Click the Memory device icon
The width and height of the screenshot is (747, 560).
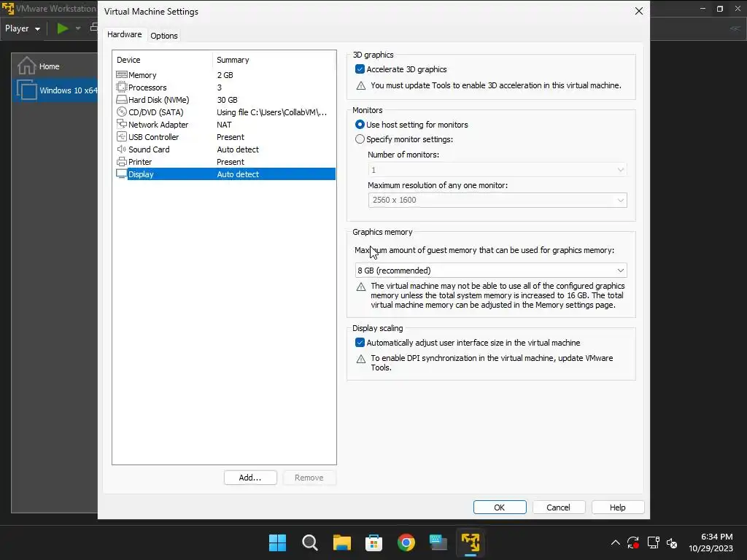point(122,75)
